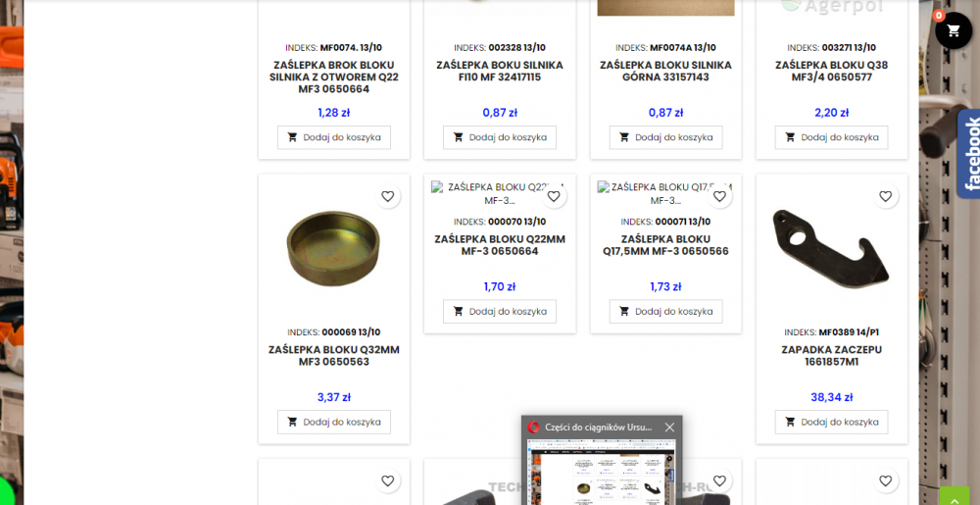Click the scroll-to-top green arrow button
The image size is (980, 505).
pyautogui.click(x=955, y=495)
